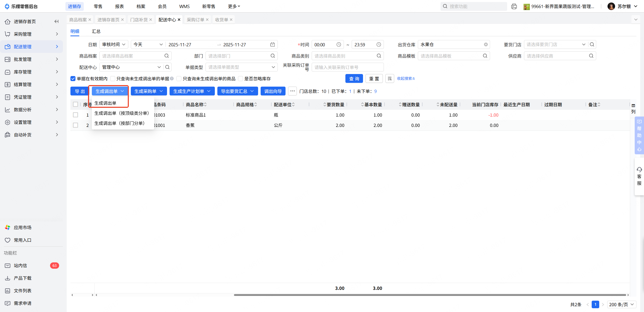644x312 pixels.
Task: Clear the 出货仓库 field with the X icon
Action: (x=486, y=45)
